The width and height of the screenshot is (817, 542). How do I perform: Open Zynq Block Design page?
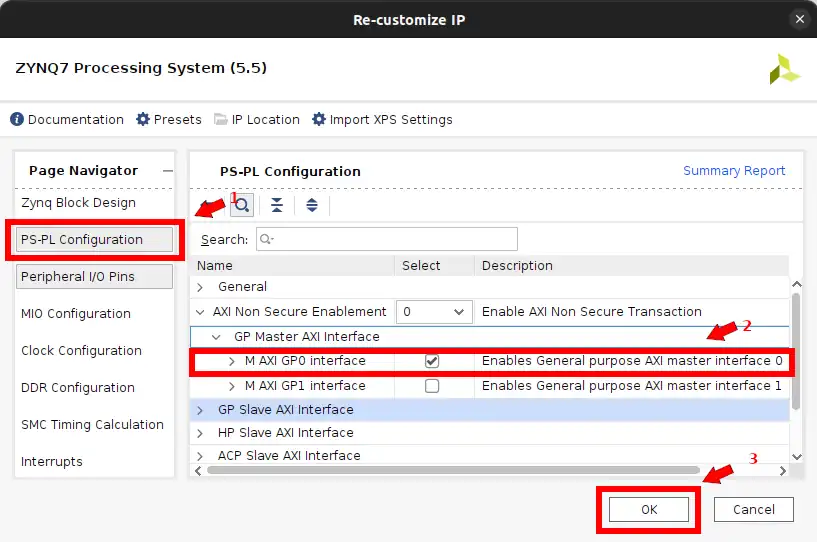click(x=78, y=203)
